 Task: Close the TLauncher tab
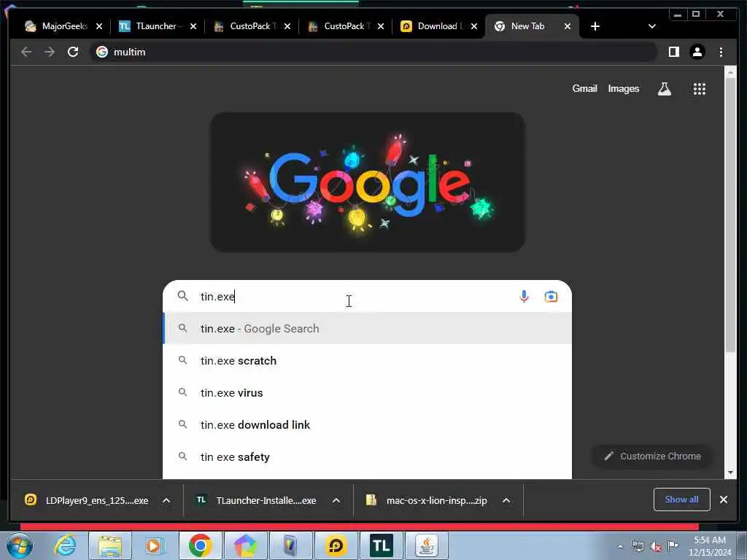(193, 27)
